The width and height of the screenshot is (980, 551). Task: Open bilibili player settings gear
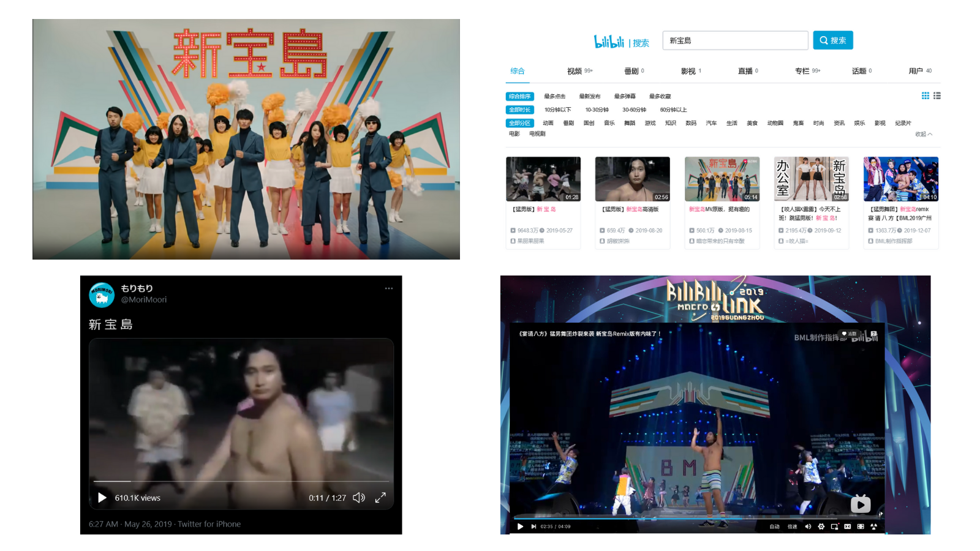(x=821, y=527)
